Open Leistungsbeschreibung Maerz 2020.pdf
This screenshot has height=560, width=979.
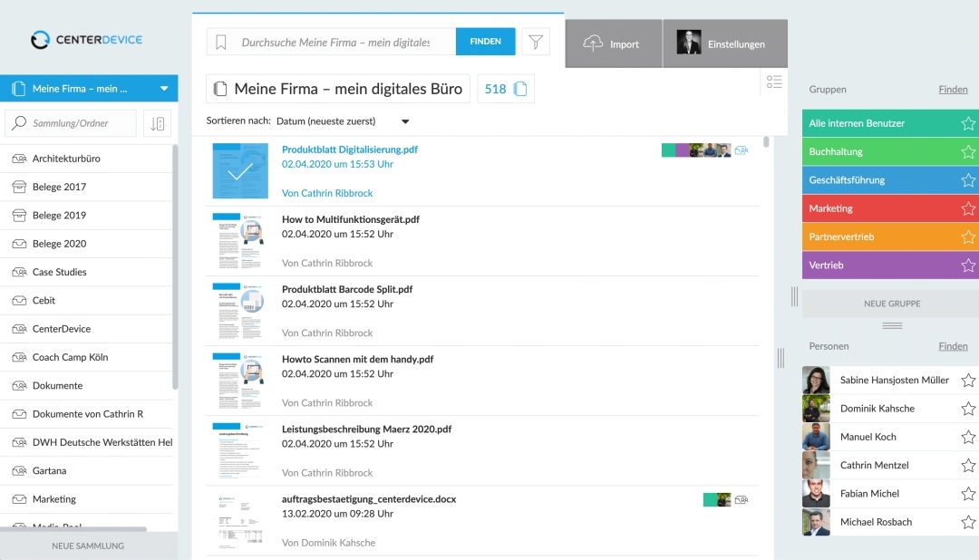coord(366,430)
